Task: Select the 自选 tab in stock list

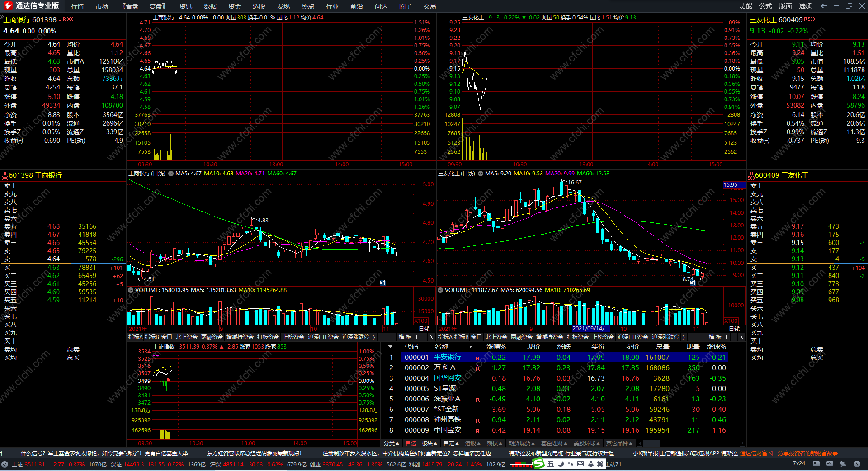Action: [x=411, y=443]
